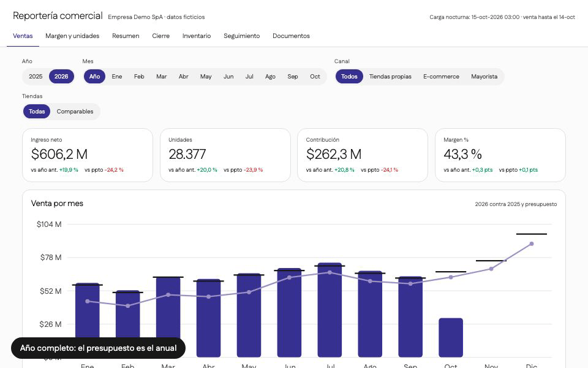Viewport: 588px width, 368px height.
Task: Click the Contribución value $262,3 M
Action: pos(334,154)
